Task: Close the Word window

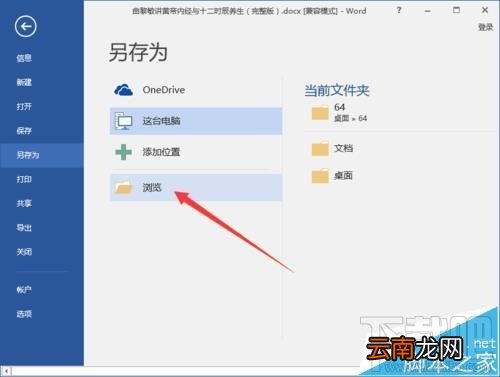Action: point(485,10)
